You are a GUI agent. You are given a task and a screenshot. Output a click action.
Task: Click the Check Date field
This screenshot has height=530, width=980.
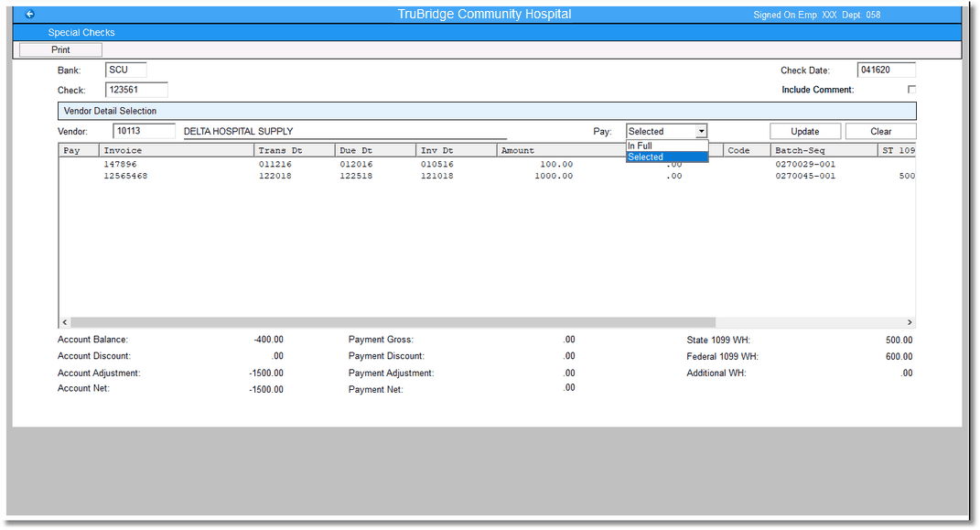coord(887,70)
